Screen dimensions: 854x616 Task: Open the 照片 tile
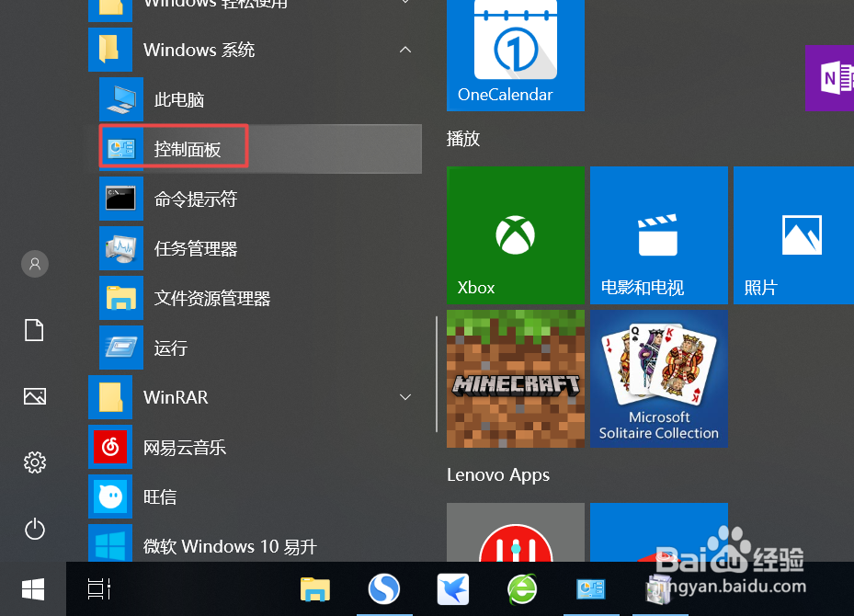[x=793, y=235]
